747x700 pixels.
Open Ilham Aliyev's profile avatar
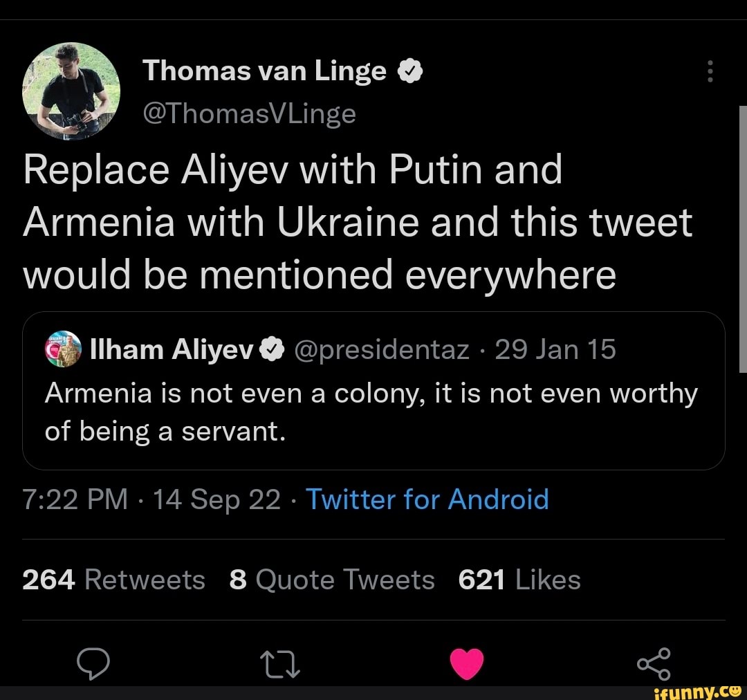click(61, 349)
